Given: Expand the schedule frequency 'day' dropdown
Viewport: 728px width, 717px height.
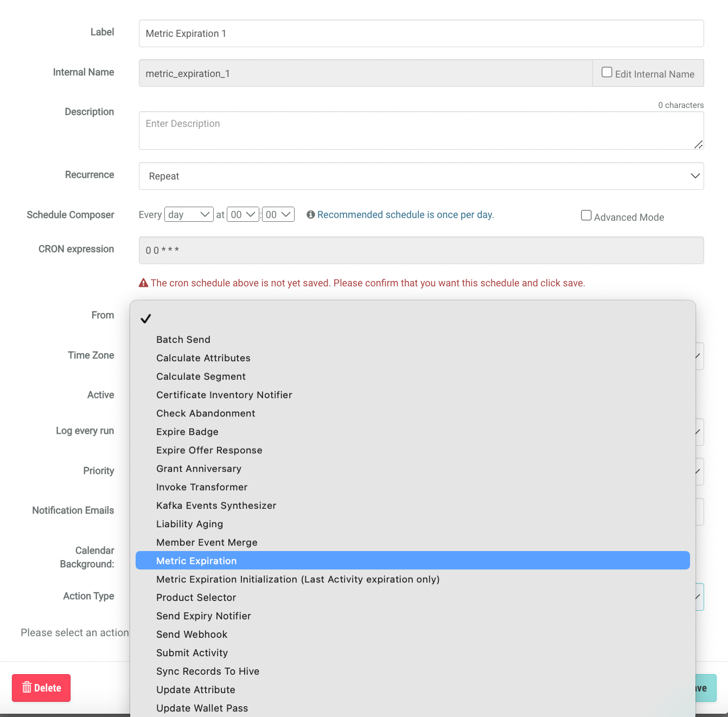Looking at the screenshot, I should click(x=189, y=215).
